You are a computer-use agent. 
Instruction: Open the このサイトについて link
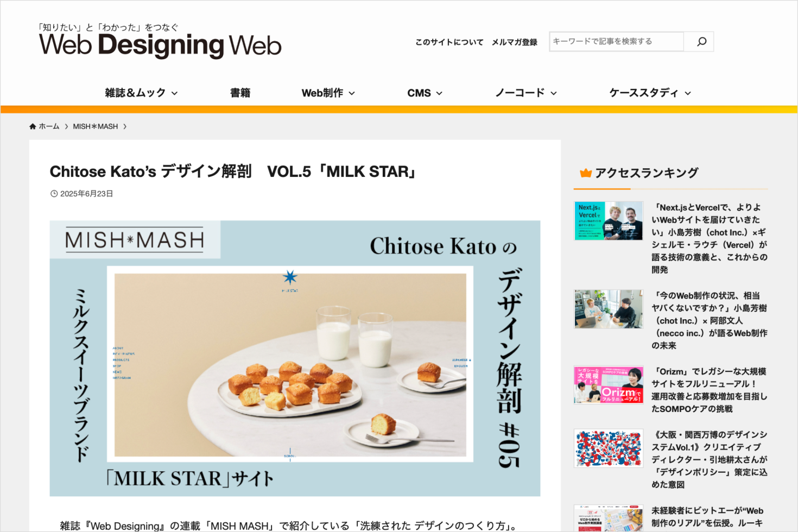(449, 42)
